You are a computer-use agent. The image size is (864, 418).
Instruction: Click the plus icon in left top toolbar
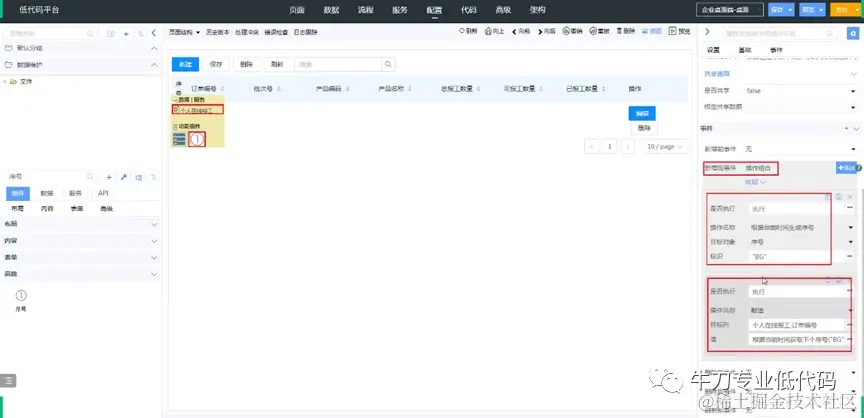tap(126, 34)
